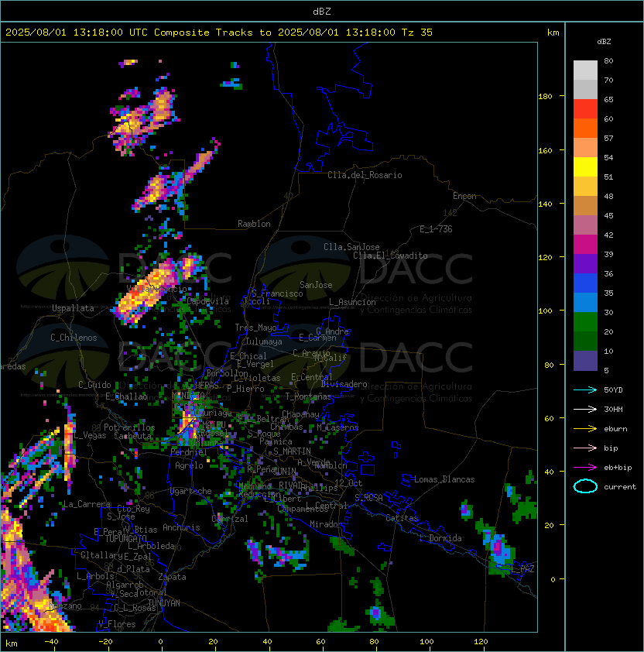This screenshot has width=644, height=652.
Task: Click the La_Carrera place label
Action: 87,504
